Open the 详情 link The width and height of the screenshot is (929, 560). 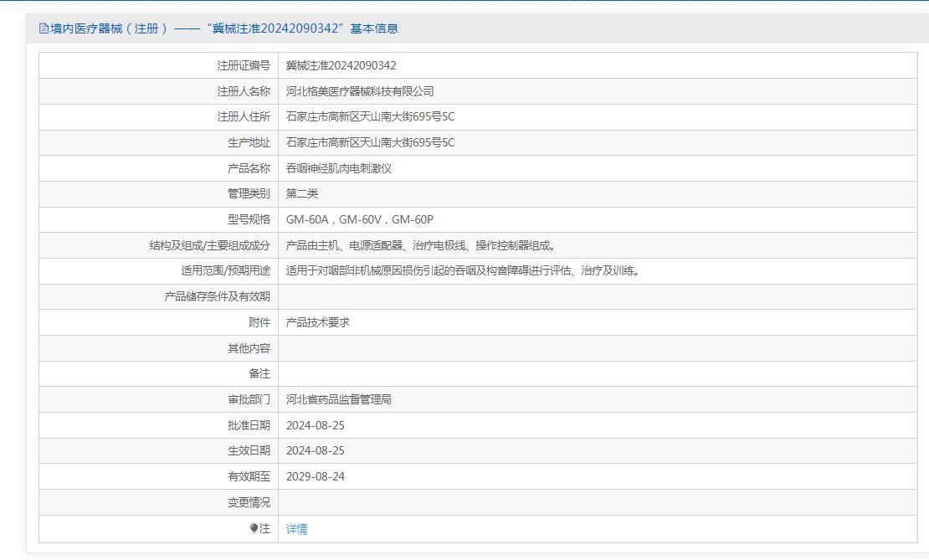297,528
